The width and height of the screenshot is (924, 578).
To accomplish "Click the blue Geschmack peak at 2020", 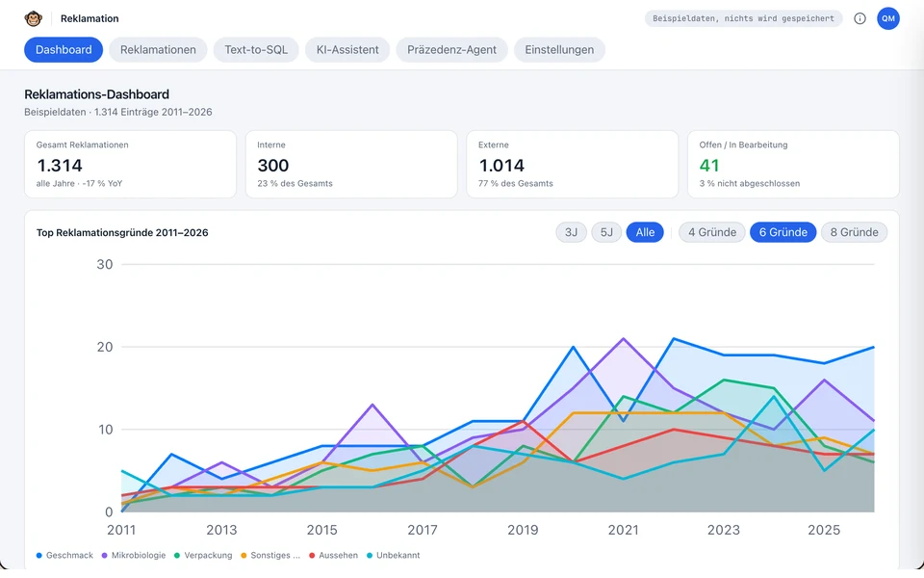I will [x=574, y=347].
